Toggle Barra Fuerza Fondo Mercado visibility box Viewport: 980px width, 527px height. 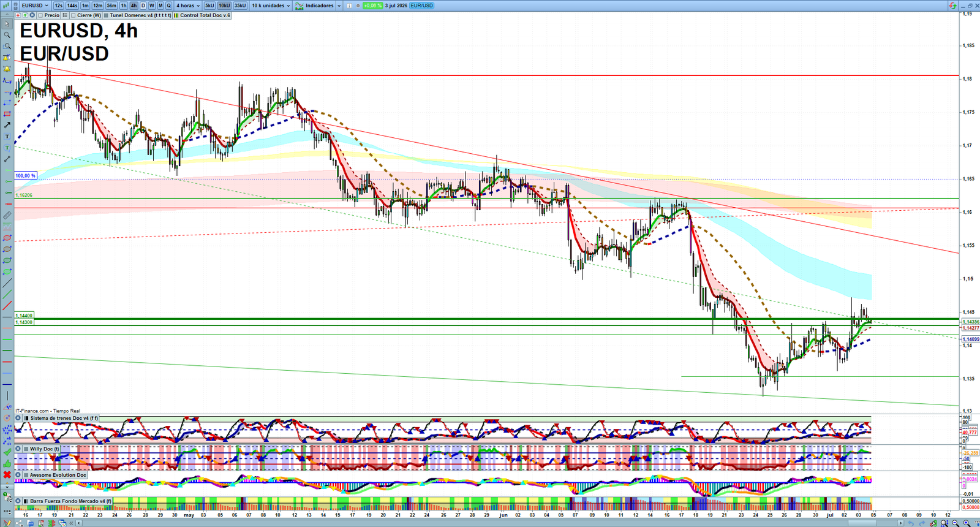tap(27, 501)
